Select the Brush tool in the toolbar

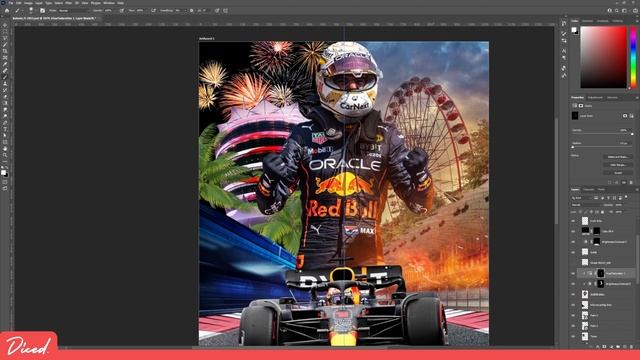(x=5, y=77)
